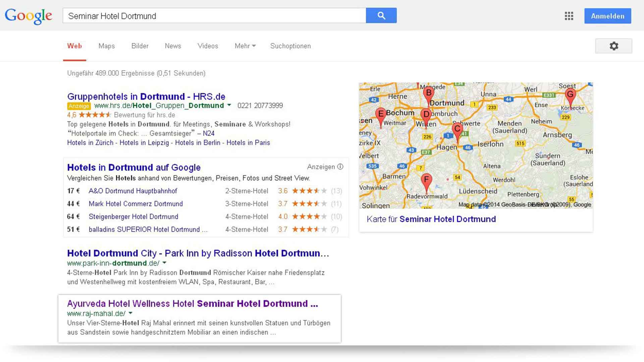Switch to the Bilder tab
The image size is (644, 362).
[x=140, y=46]
